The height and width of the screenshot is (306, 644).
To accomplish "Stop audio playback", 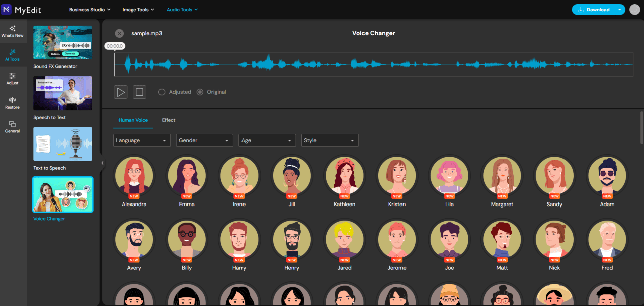I will click(140, 92).
